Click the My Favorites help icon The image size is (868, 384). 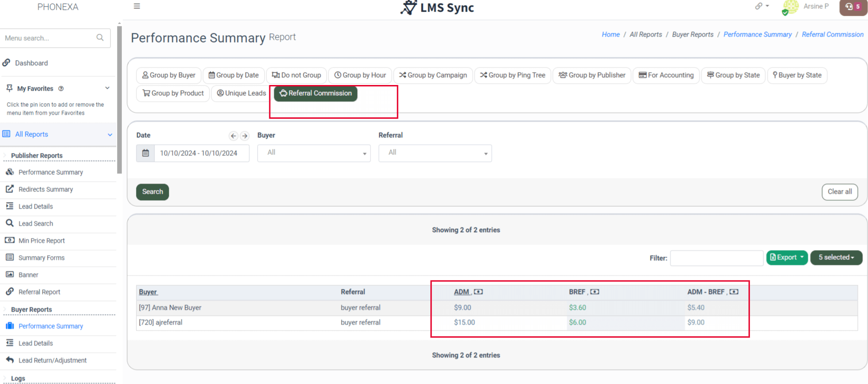tap(61, 89)
